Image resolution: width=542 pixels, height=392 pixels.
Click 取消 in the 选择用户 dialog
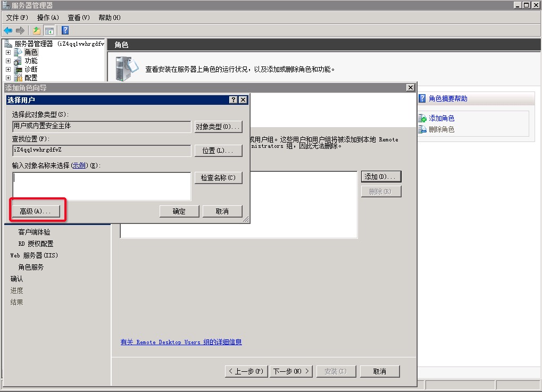222,211
